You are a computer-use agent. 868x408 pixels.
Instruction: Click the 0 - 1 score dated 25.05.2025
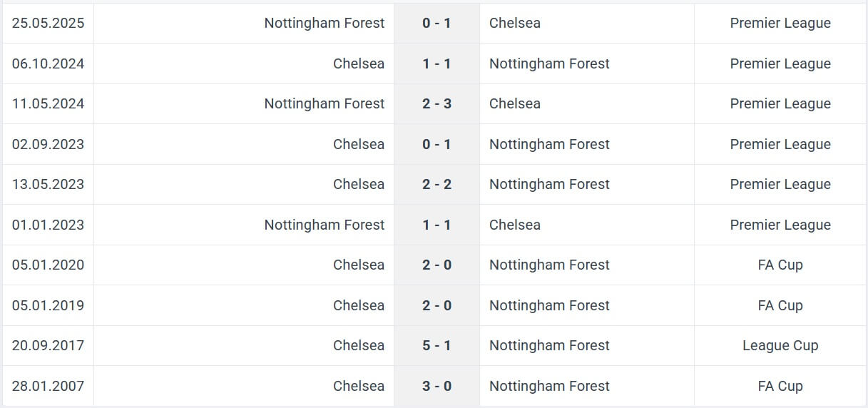coord(436,23)
